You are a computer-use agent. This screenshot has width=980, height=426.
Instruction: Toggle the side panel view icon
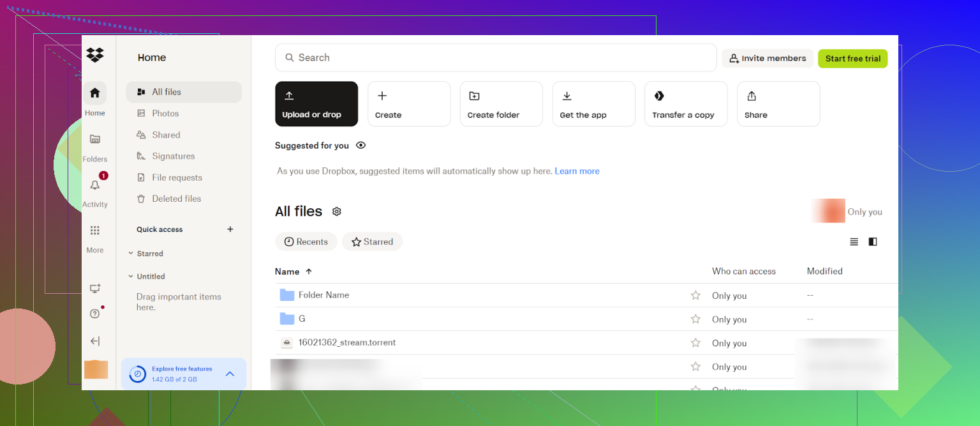tap(873, 241)
